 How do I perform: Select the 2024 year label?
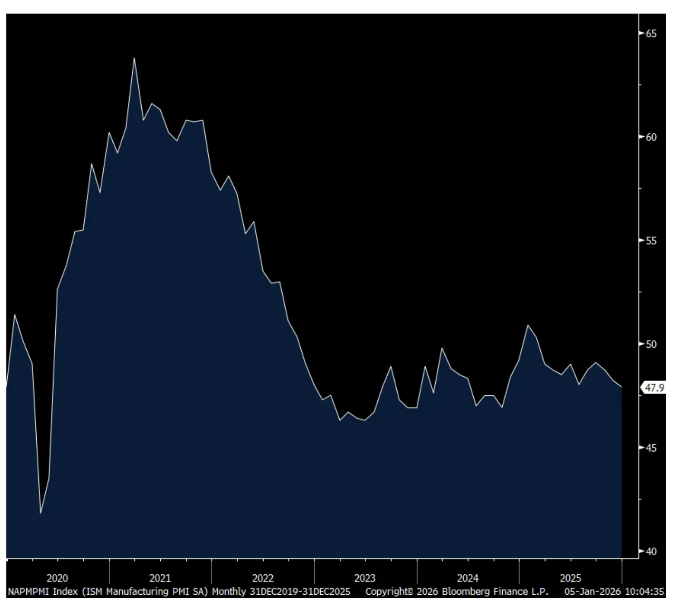(x=468, y=578)
